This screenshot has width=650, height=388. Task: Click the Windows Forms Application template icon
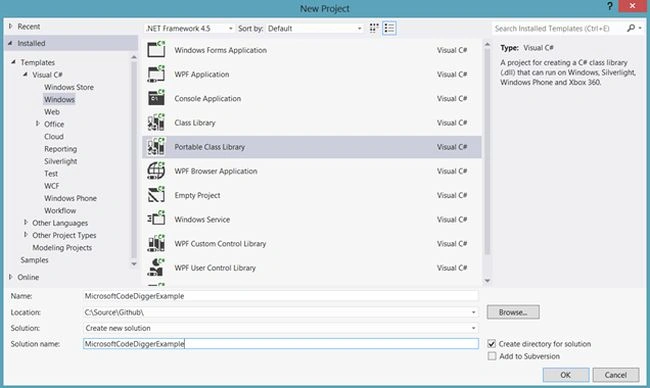click(x=156, y=50)
